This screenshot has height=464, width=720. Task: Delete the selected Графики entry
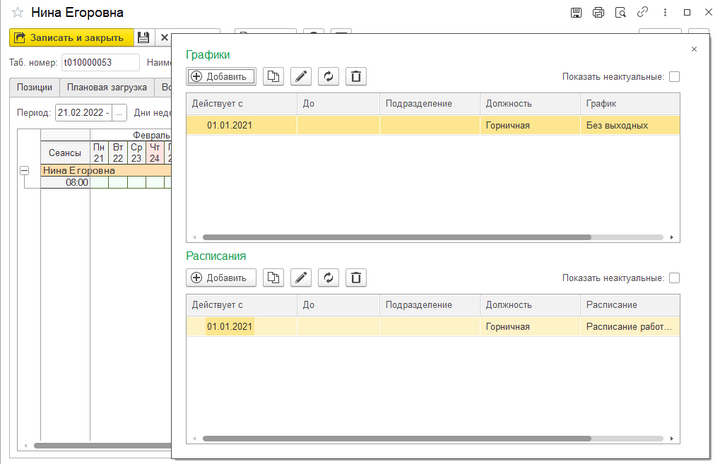click(357, 76)
